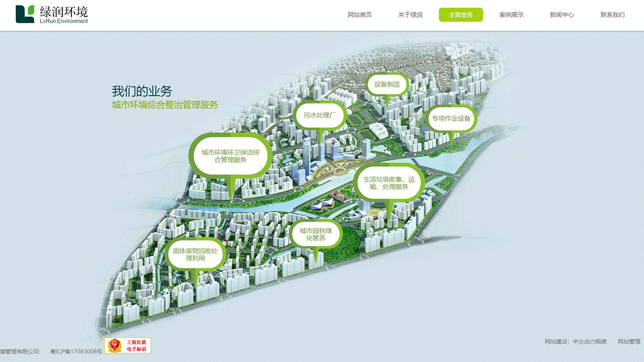Image resolution: width=644 pixels, height=362 pixels.
Task: Open the 粤ICP备17083008号 link
Action: [76, 351]
